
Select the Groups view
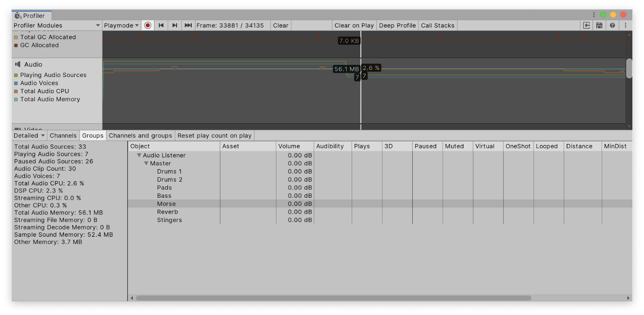(93, 136)
